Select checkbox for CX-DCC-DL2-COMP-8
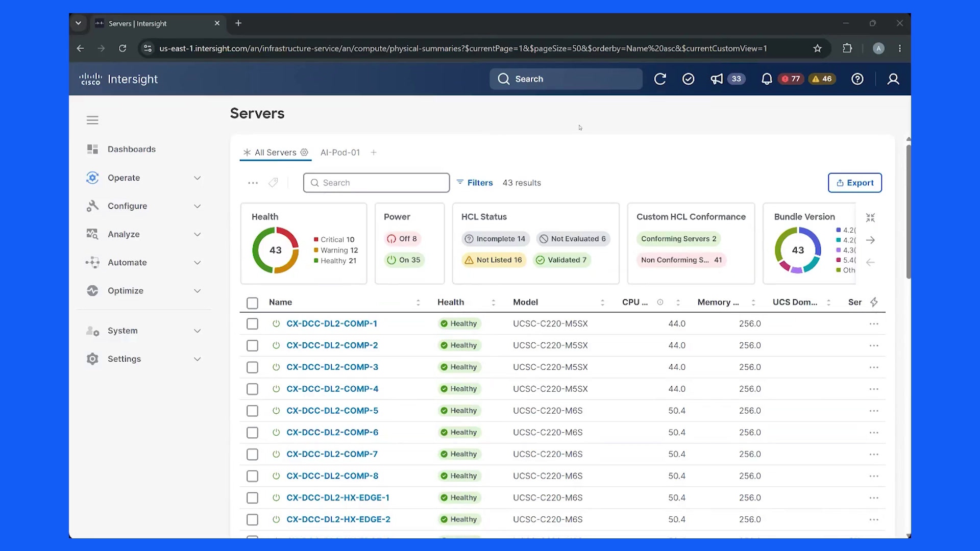The width and height of the screenshot is (980, 551). pos(252,476)
